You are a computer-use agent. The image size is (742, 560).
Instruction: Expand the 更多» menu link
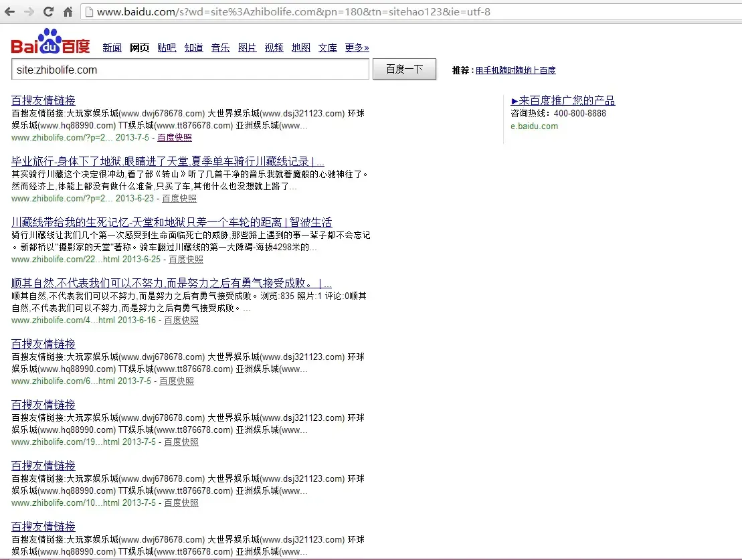tap(357, 48)
